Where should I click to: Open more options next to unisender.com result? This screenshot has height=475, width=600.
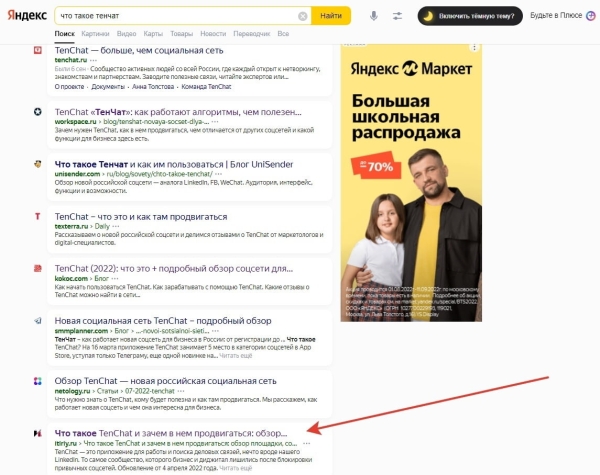tap(218, 174)
